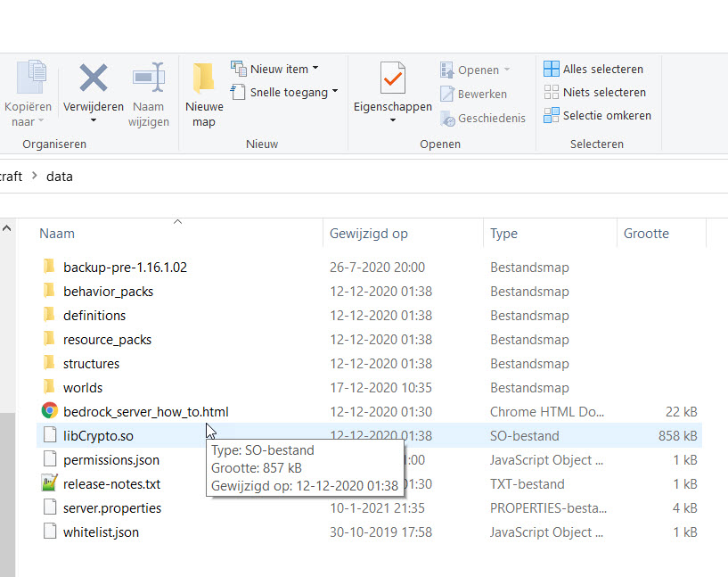728x577 pixels.
Task: Select the definitions folder icon
Action: point(49,315)
